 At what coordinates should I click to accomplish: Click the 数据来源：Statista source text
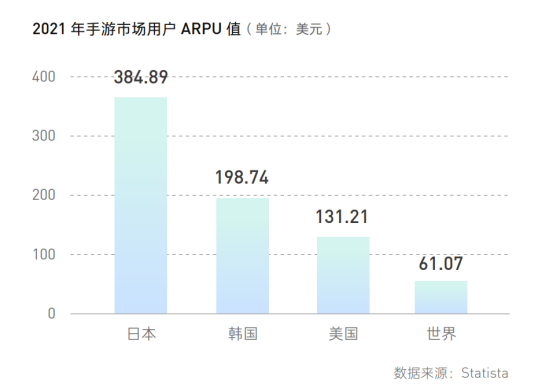[x=451, y=373]
